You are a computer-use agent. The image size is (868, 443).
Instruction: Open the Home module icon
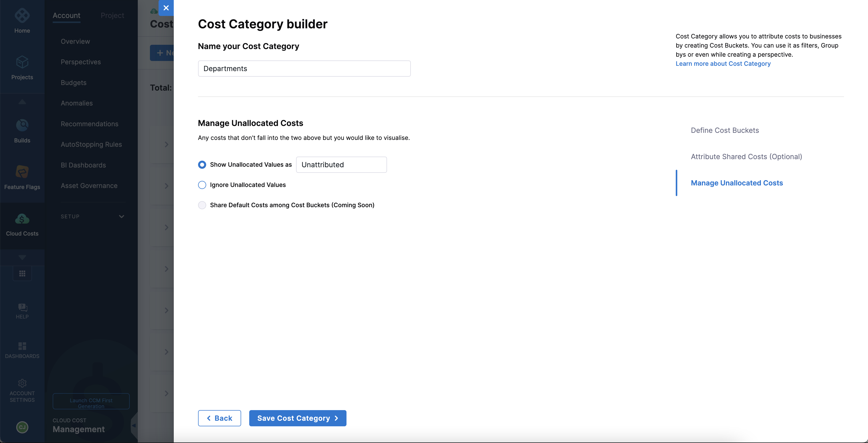tap(22, 15)
